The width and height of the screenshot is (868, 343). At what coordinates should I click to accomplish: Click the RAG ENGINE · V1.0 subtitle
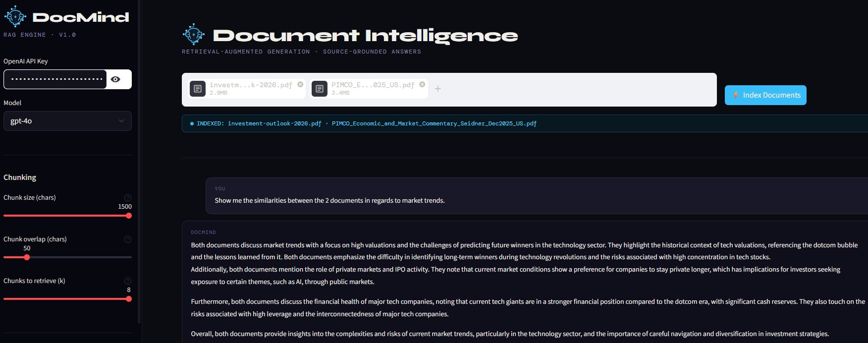40,35
